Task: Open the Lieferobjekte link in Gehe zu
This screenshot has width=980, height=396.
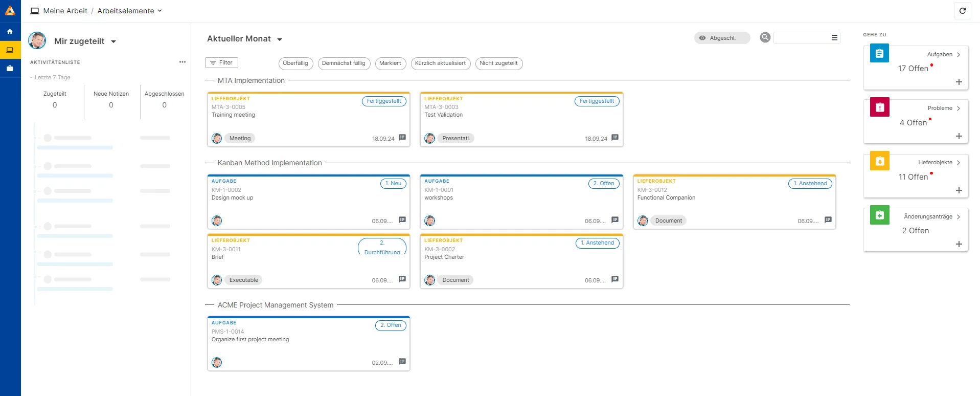Action: click(939, 163)
